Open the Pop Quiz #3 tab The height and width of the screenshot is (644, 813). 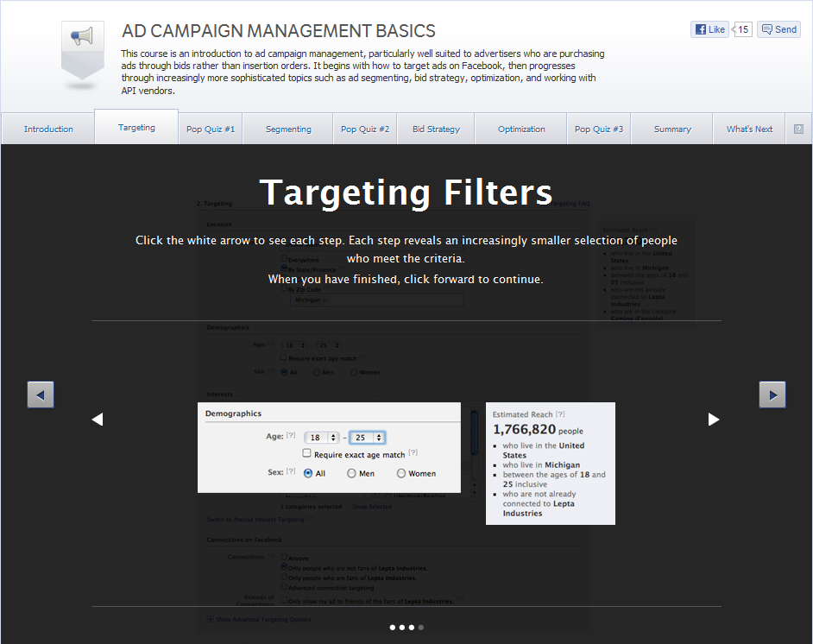(x=599, y=129)
